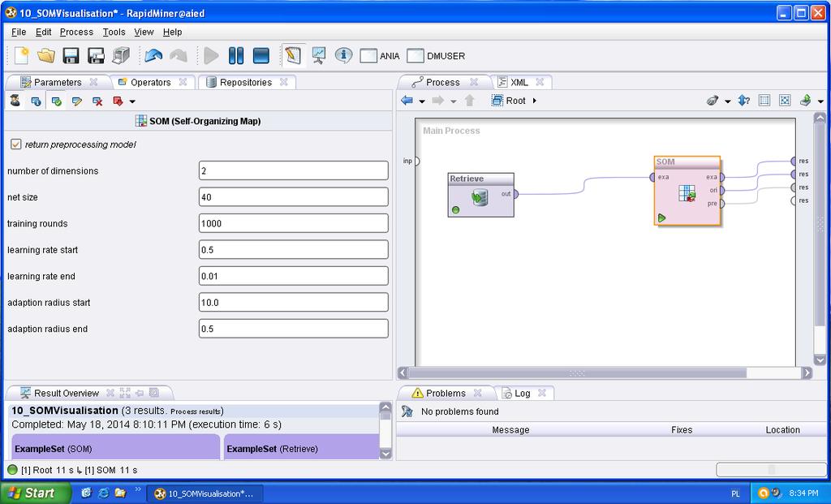
Task: Click the process canvas horizontal scrollbar
Action: tap(577, 373)
